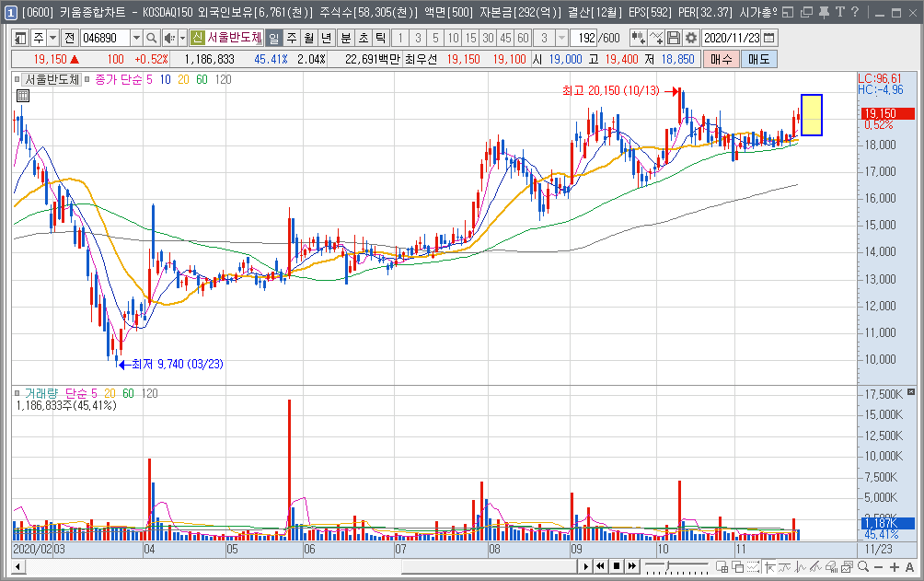924x581 pixels.
Task: Click the stock code input field
Action: pyautogui.click(x=106, y=39)
